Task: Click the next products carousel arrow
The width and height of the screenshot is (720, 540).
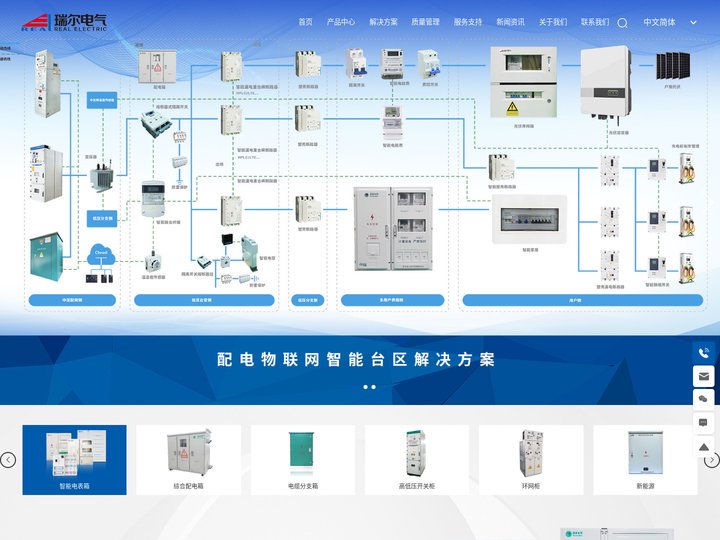Action: click(x=712, y=460)
